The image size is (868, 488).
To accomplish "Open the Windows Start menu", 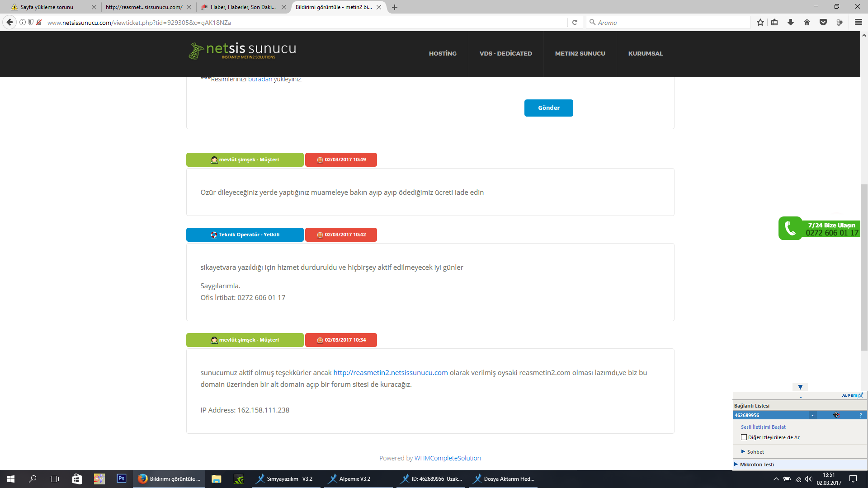I will 11,479.
